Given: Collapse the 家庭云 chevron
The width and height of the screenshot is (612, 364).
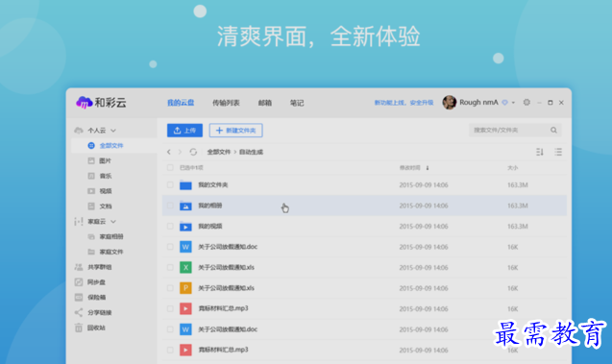Looking at the screenshot, I should [x=113, y=222].
